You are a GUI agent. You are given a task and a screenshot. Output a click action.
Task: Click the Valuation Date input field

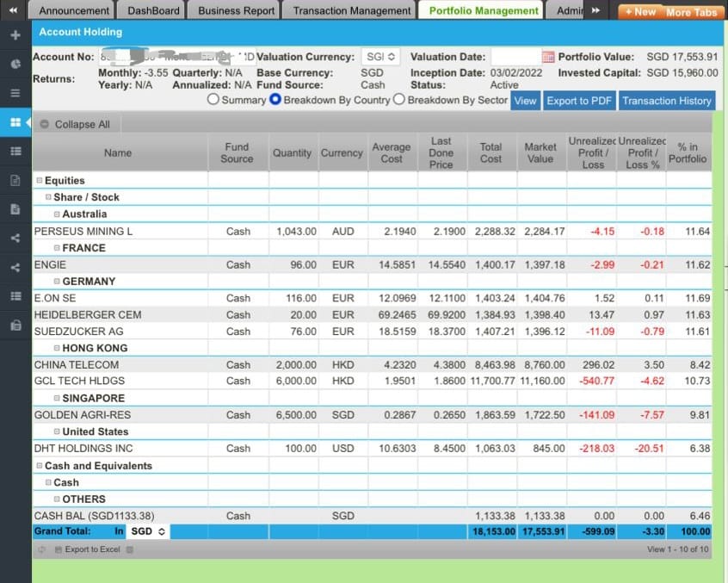(515, 57)
